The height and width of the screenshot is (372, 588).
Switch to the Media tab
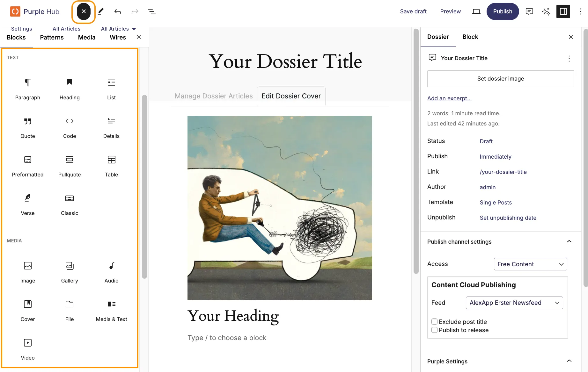(87, 38)
